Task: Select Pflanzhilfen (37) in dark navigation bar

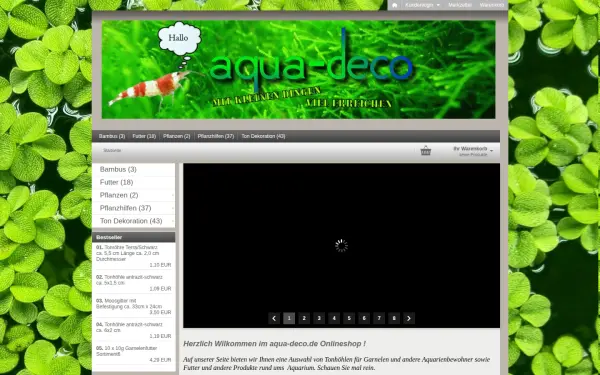Action: click(x=215, y=136)
